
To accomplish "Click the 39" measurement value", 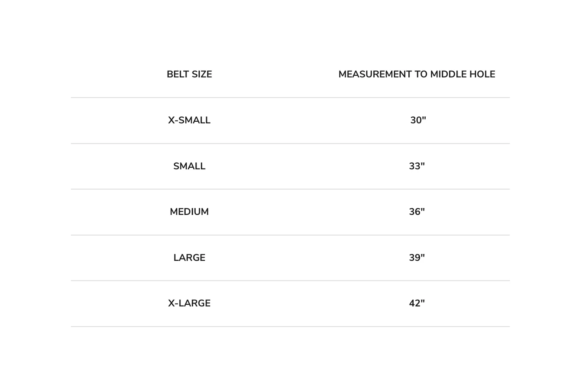I will pos(417,258).
